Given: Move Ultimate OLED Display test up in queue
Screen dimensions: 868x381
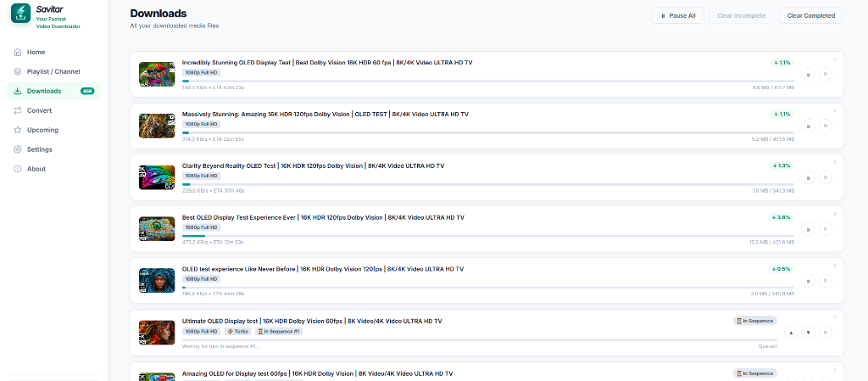Looking at the screenshot, I should pyautogui.click(x=791, y=333).
